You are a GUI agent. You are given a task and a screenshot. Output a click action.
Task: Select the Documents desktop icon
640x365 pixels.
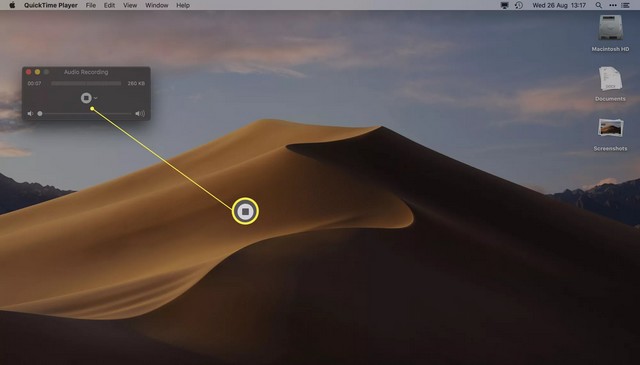pos(610,79)
